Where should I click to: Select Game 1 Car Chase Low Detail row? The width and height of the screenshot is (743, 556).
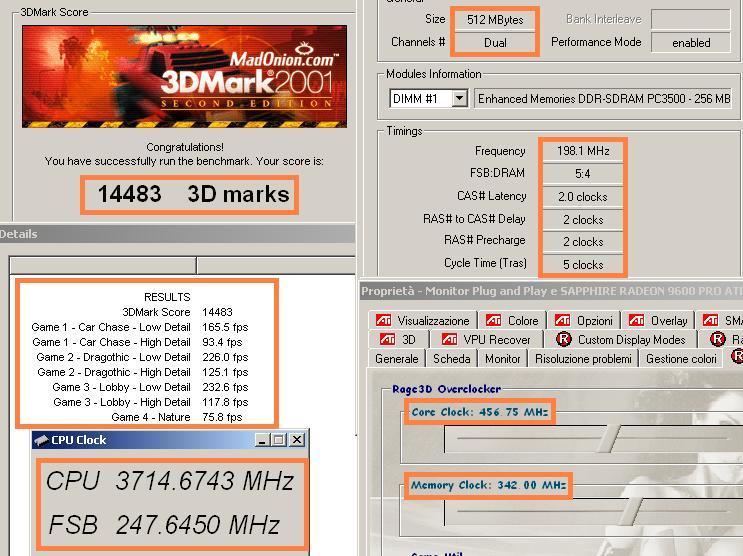140,327
